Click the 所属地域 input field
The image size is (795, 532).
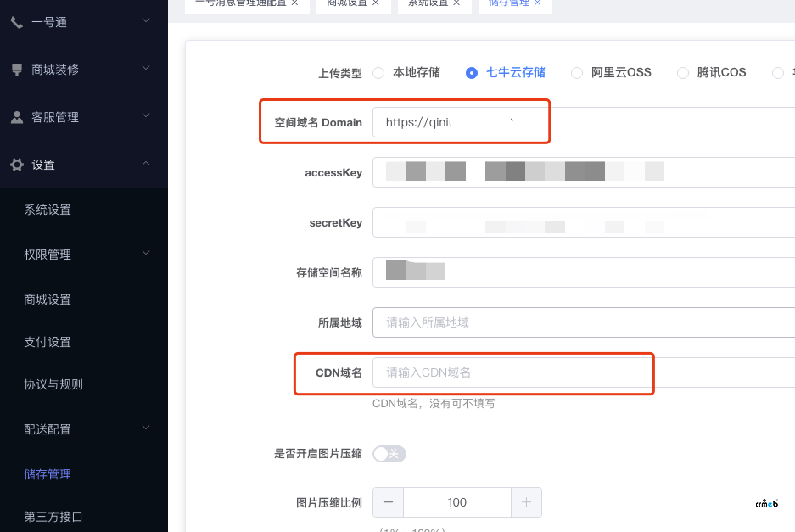click(584, 322)
